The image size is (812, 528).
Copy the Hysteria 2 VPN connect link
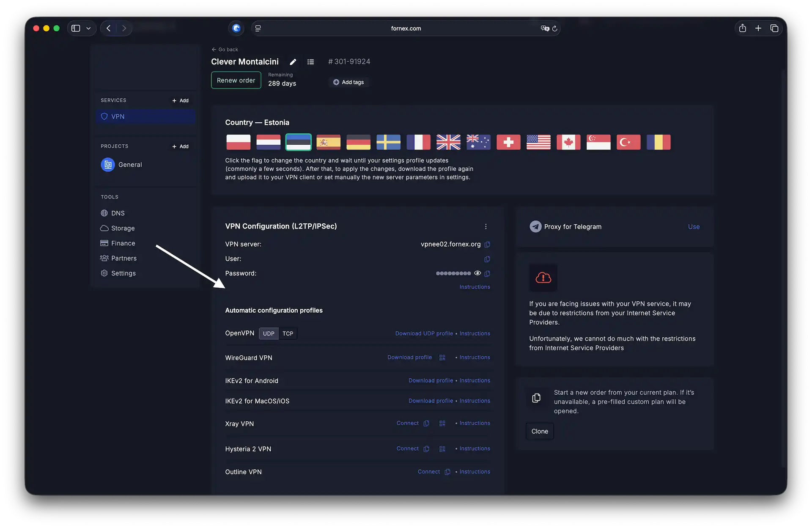click(426, 449)
